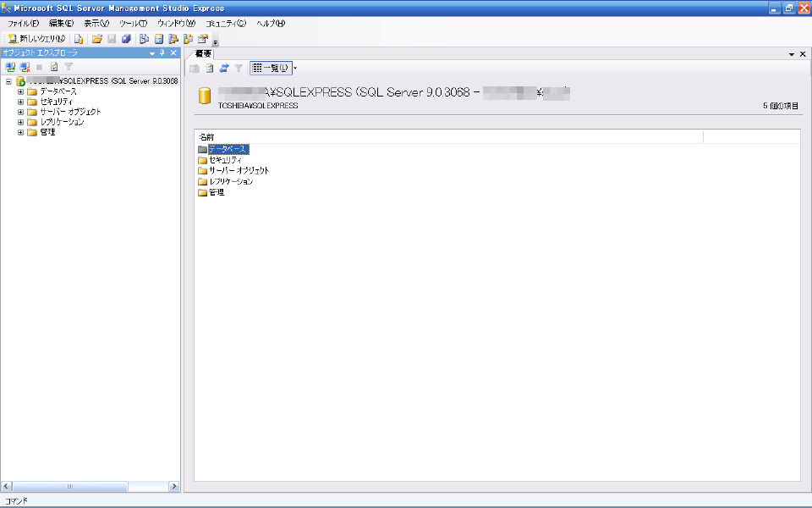
Task: Click the 一覧 list view button
Action: pyautogui.click(x=271, y=68)
